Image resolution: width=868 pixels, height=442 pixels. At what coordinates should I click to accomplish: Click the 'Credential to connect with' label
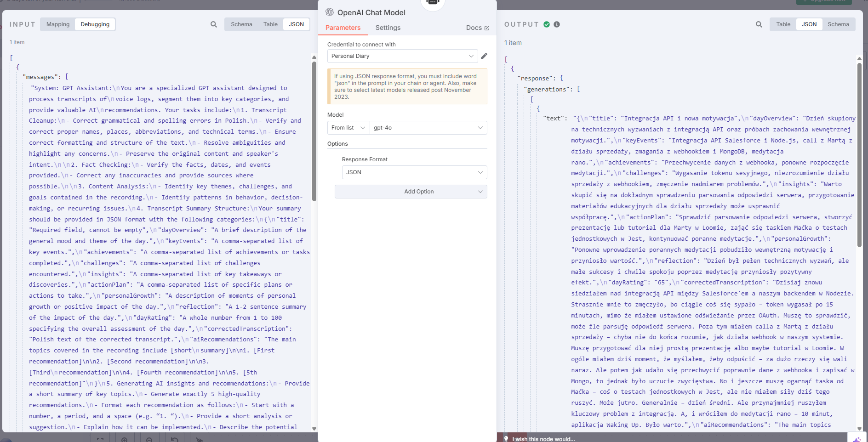(x=361, y=45)
